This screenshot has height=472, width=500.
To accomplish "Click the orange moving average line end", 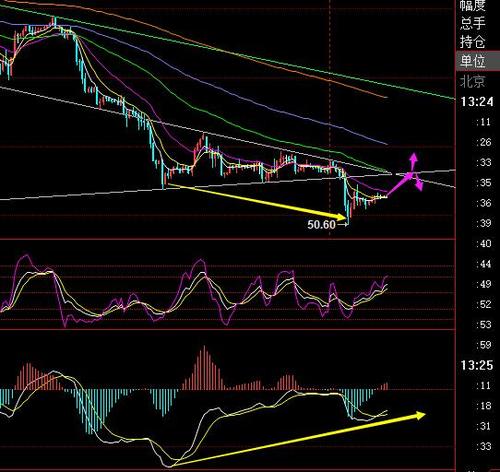I will 386,97.
